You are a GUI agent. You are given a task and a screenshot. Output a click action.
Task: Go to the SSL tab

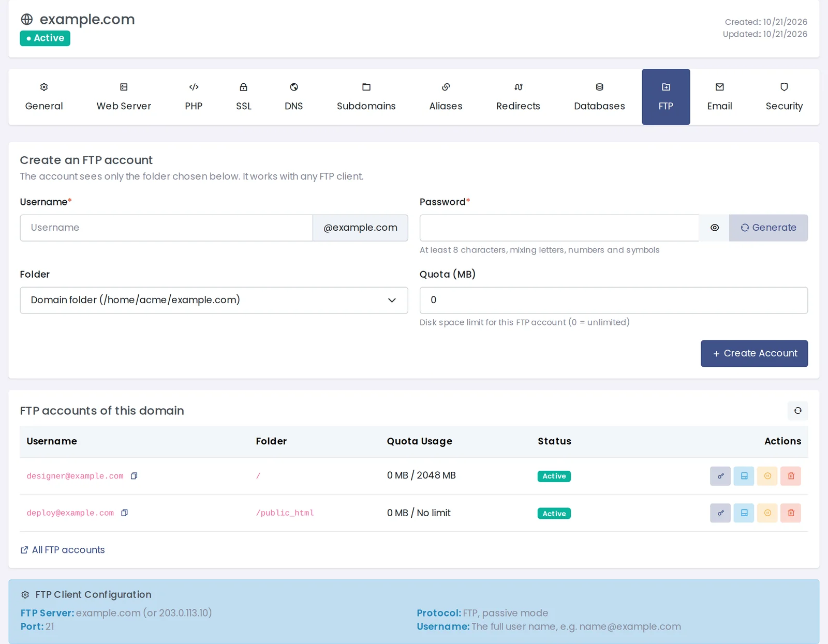[x=244, y=97]
